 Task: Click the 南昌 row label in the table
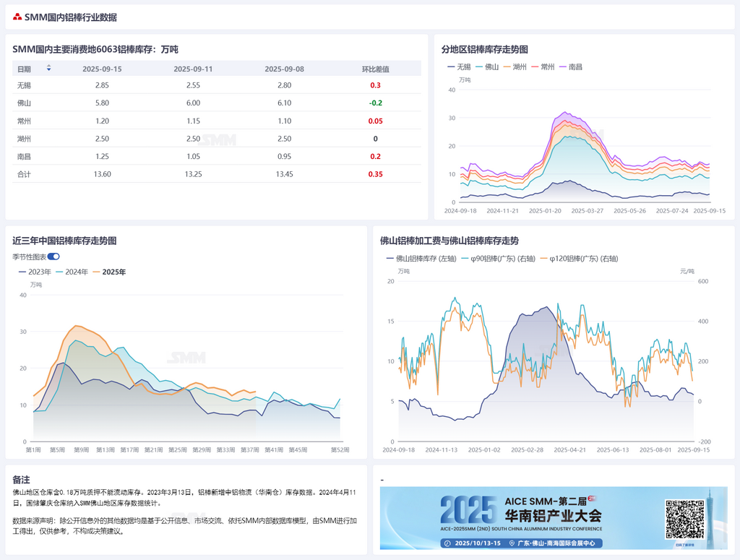click(24, 156)
